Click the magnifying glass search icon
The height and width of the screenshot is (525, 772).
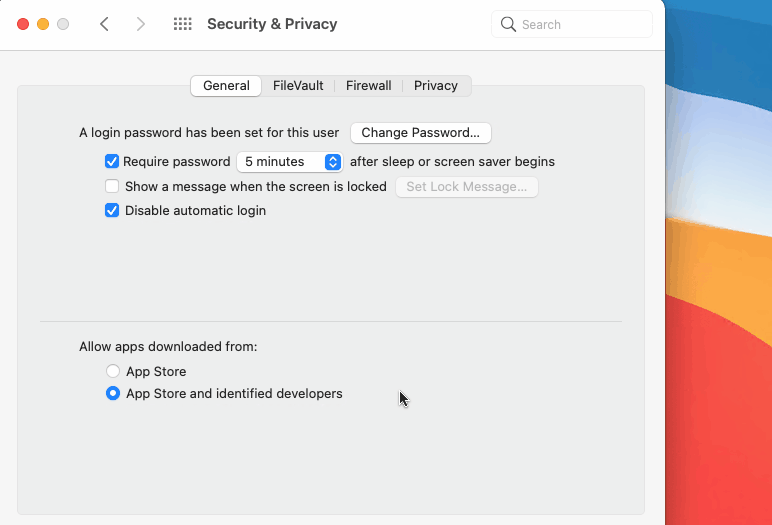[508, 24]
